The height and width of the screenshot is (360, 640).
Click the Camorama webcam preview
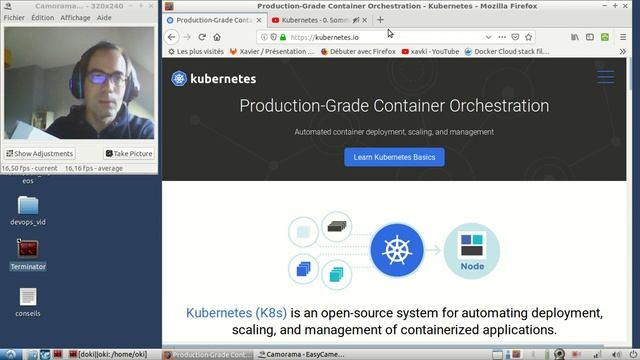pos(79,83)
